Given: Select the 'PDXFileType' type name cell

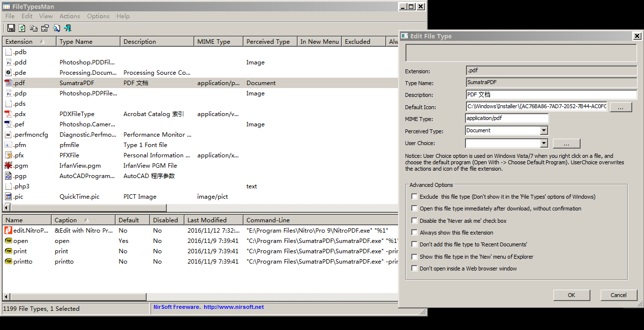Looking at the screenshot, I should pyautogui.click(x=77, y=114).
